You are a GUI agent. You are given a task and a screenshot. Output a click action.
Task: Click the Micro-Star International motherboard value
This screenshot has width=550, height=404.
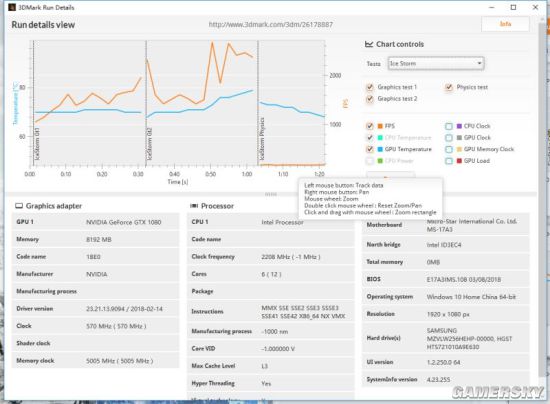471,225
